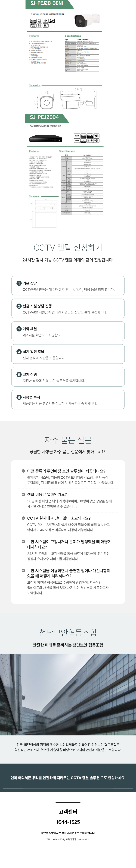Click check icon beside rental cost question
Image resolution: width=136 pixels, height=868 pixels.
pos(23,495)
